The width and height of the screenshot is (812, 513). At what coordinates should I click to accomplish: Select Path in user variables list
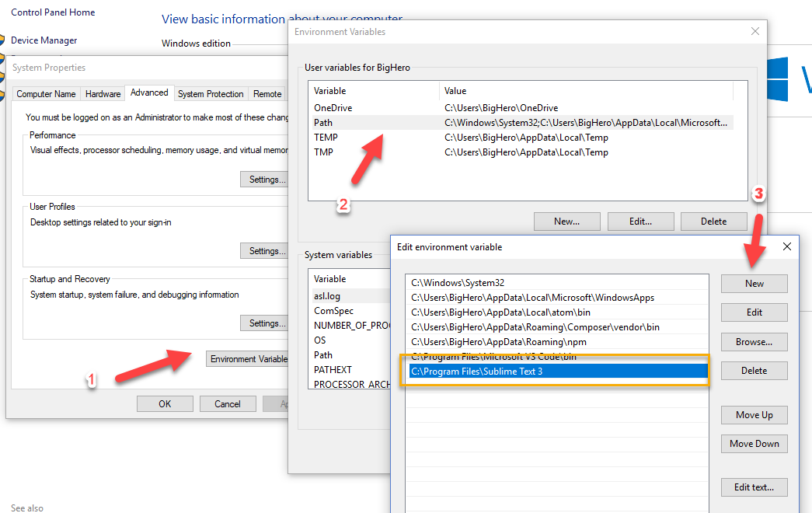(x=323, y=123)
